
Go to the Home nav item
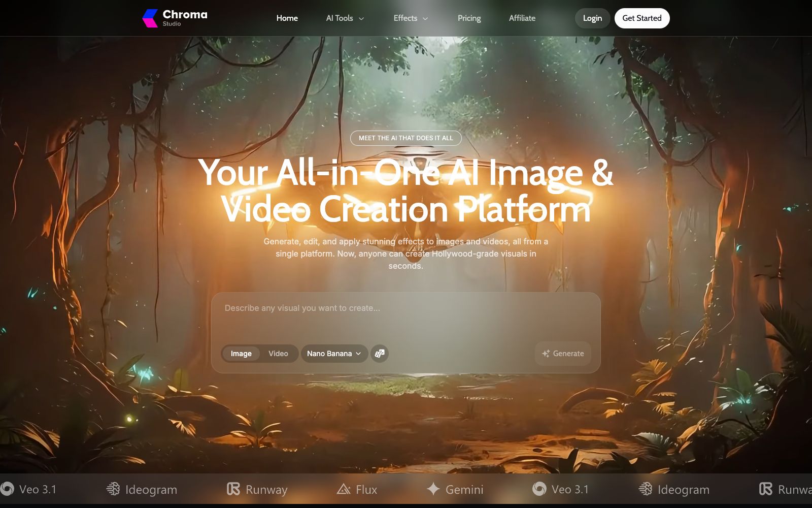(287, 18)
